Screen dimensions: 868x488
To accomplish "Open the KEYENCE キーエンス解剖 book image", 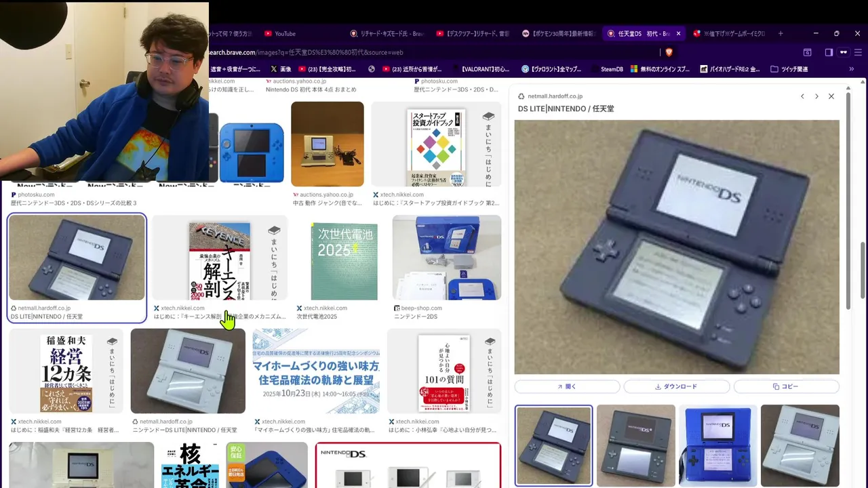I will (219, 258).
